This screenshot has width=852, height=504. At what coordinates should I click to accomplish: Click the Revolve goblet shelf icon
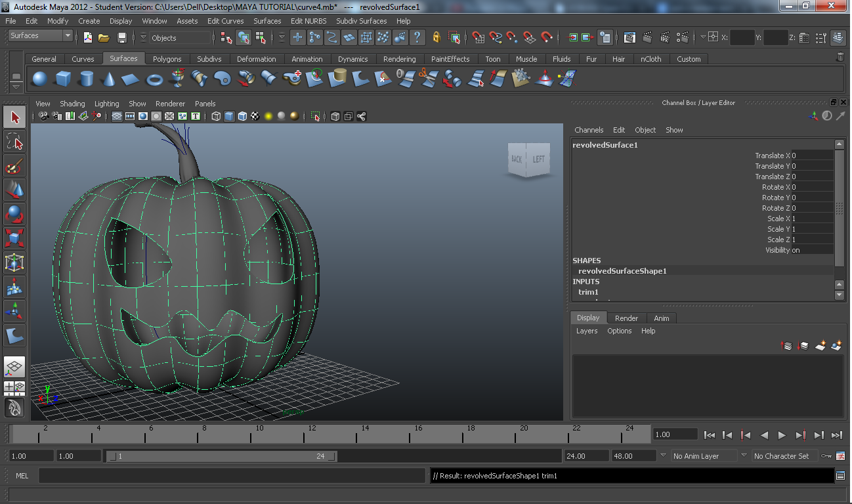pyautogui.click(x=177, y=79)
